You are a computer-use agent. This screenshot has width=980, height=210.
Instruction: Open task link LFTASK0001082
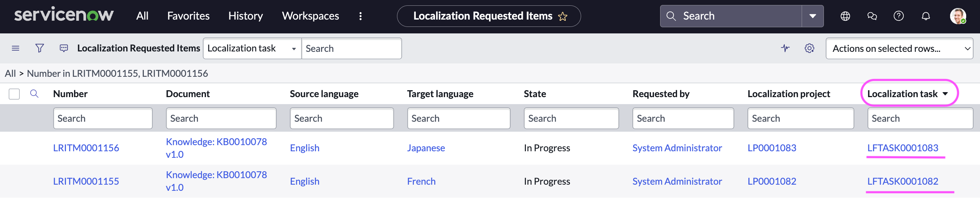click(903, 181)
